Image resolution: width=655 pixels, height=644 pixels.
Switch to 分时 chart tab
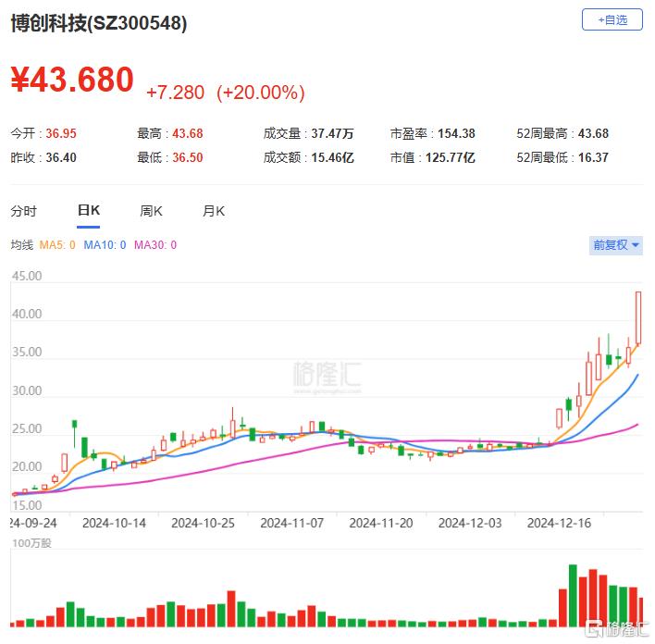[x=24, y=211]
